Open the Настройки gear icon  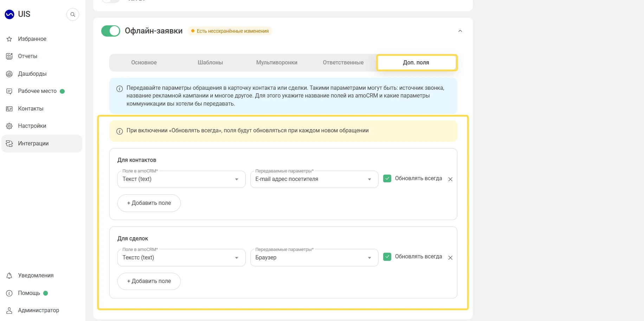(x=9, y=126)
